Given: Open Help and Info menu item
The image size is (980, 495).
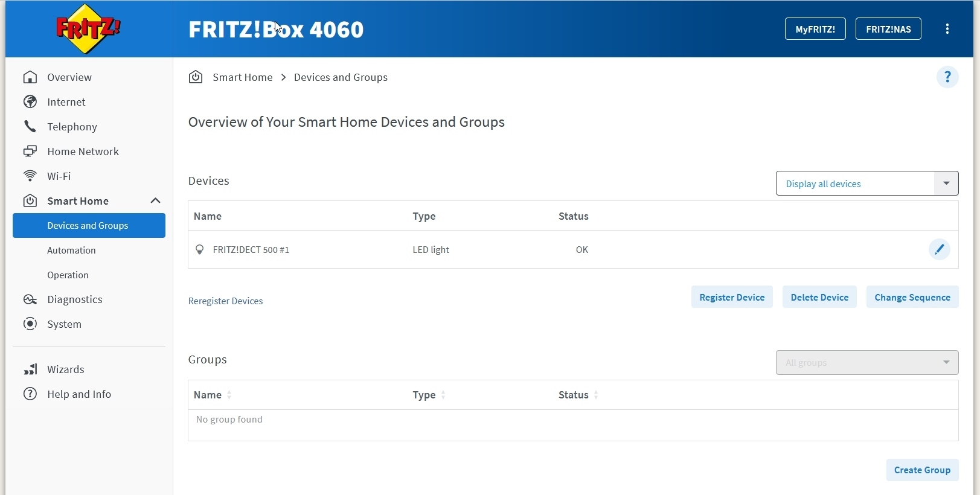Looking at the screenshot, I should [79, 394].
